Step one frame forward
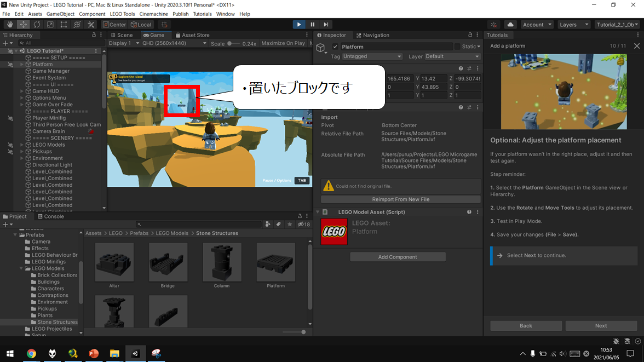The width and height of the screenshot is (644, 362). tap(326, 25)
